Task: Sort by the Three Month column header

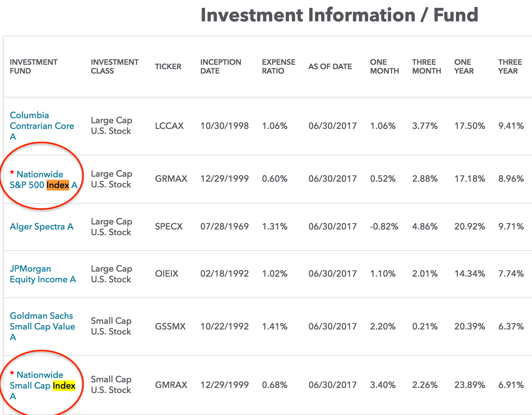Action: (426, 66)
